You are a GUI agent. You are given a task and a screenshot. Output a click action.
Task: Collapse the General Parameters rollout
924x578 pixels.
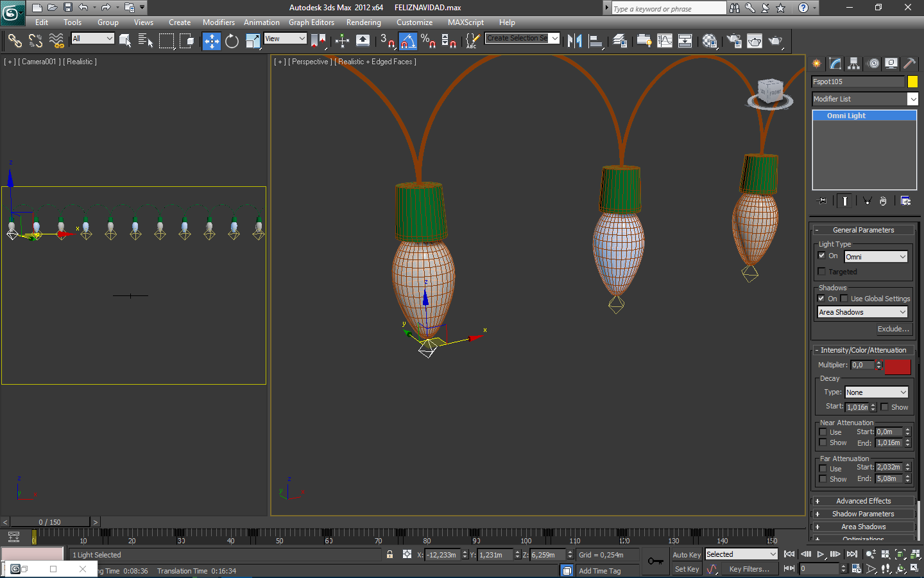click(x=863, y=230)
